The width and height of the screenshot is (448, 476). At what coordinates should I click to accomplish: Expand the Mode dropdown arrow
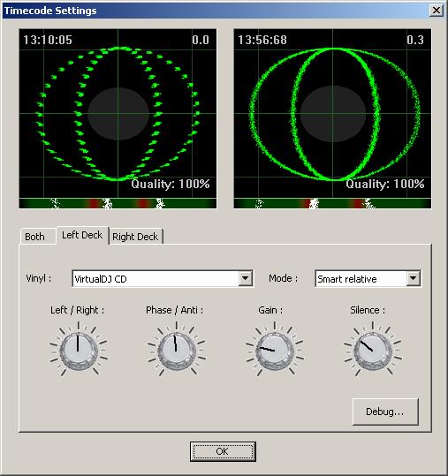[x=413, y=278]
